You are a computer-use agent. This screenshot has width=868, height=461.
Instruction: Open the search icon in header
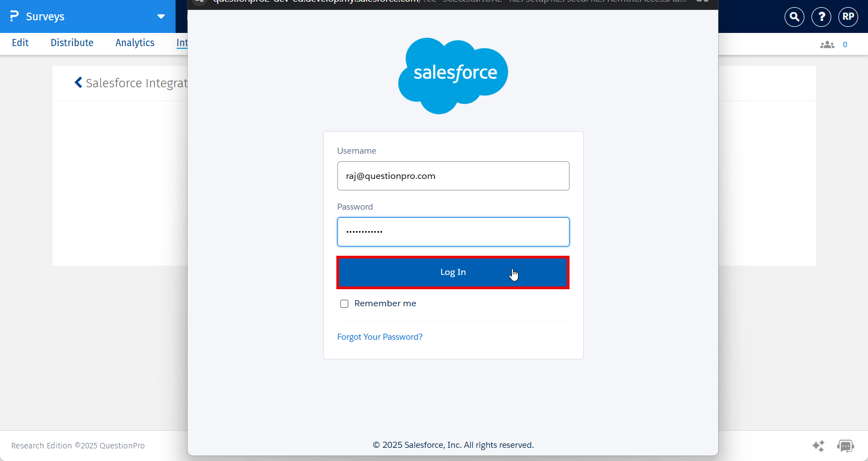coord(794,16)
